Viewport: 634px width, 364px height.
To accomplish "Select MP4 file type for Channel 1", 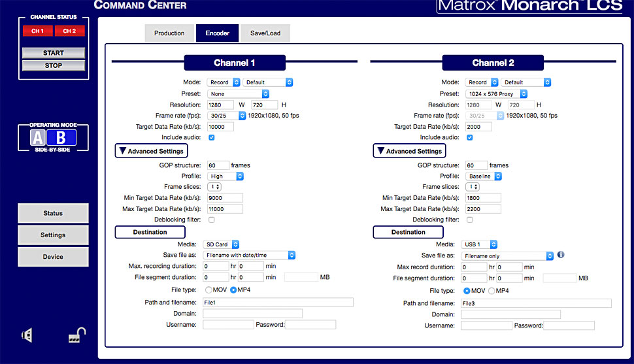I will [233, 290].
